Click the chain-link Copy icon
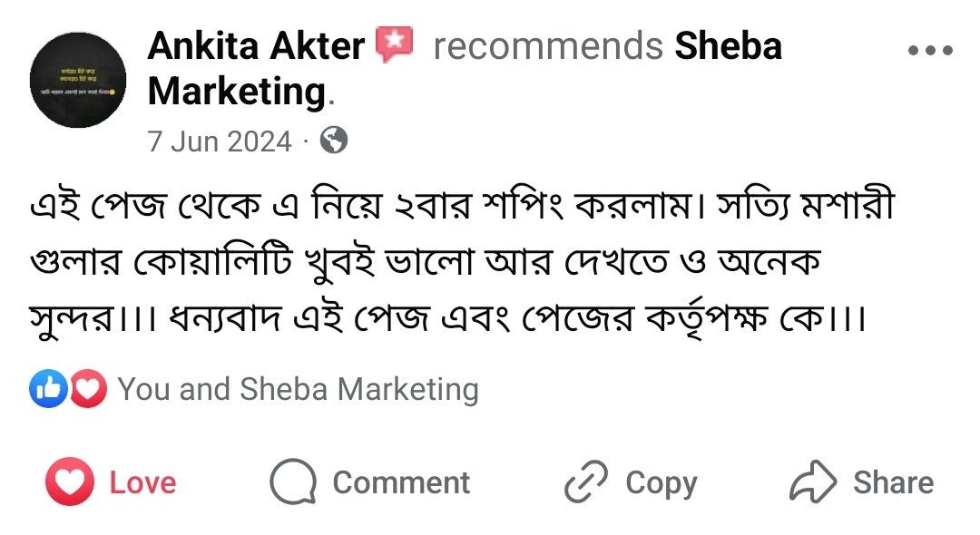 [x=587, y=482]
